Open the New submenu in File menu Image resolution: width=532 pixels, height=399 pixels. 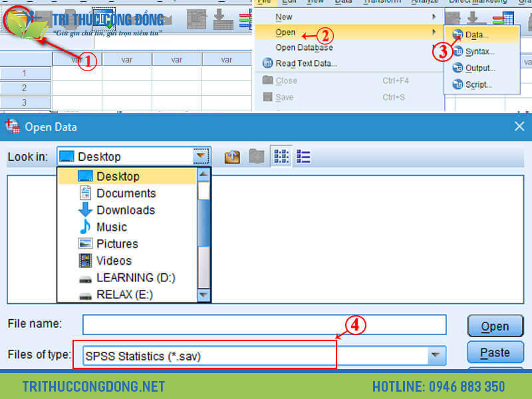click(350, 17)
